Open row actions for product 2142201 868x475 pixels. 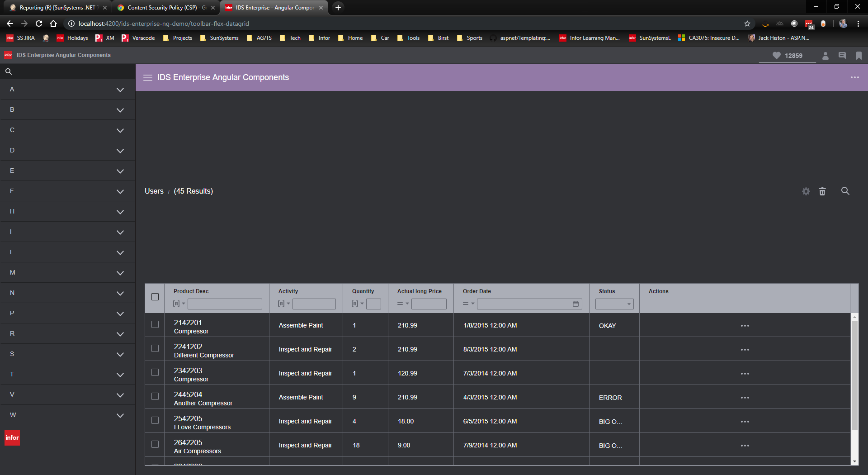(745, 326)
